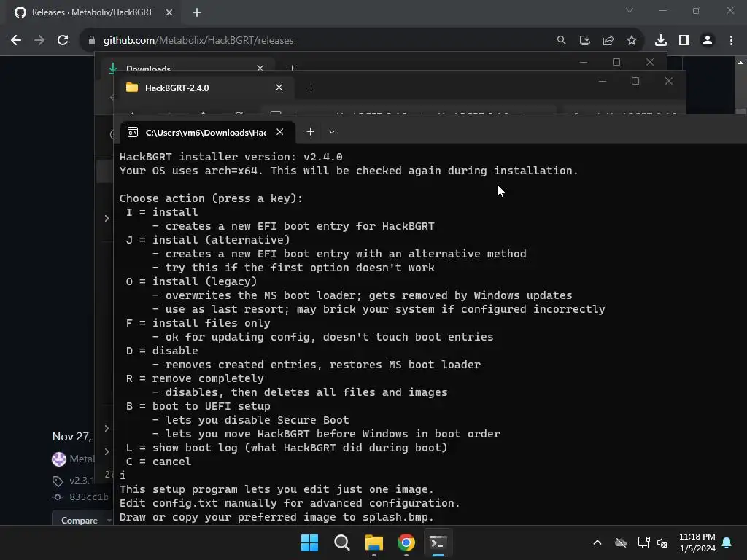Screen dimensions: 747x560
Task: Click terminal line 'C = cancel'
Action: coord(158,462)
